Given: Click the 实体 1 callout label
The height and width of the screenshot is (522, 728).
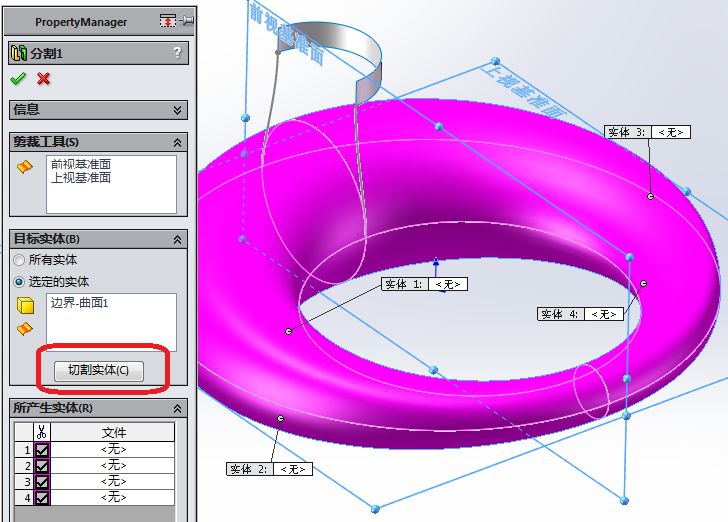Looking at the screenshot, I should point(404,284).
